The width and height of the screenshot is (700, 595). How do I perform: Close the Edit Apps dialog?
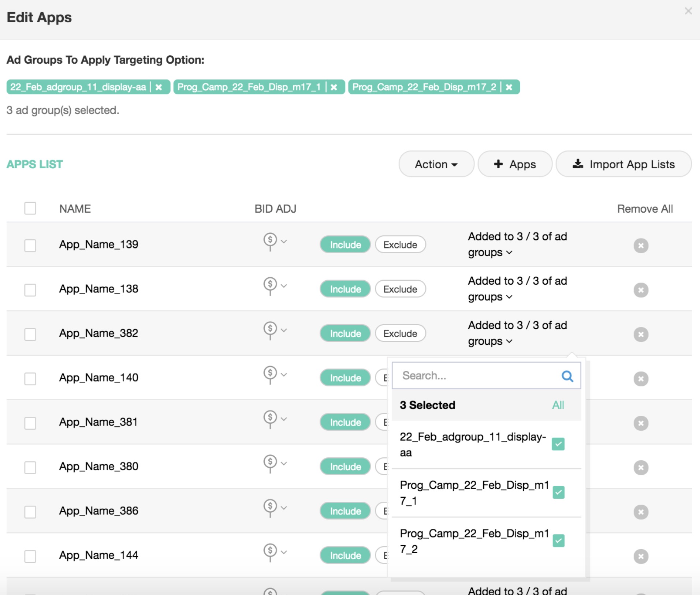(688, 11)
